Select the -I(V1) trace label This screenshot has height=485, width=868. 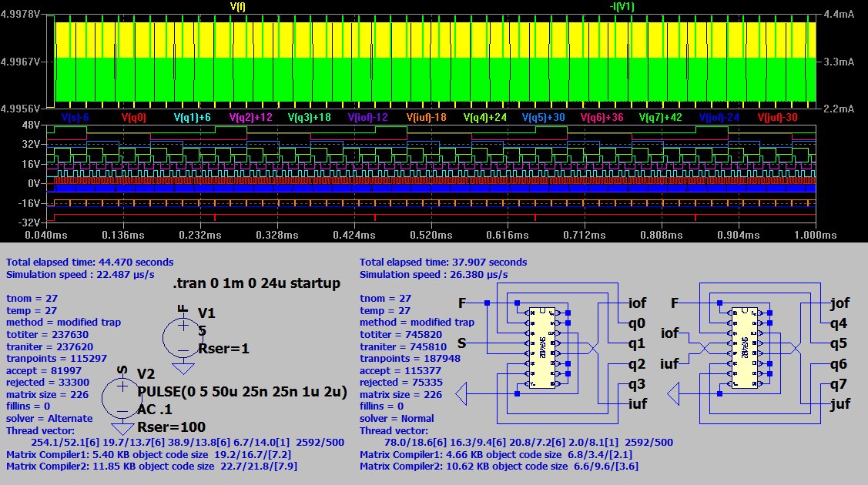(620, 6)
